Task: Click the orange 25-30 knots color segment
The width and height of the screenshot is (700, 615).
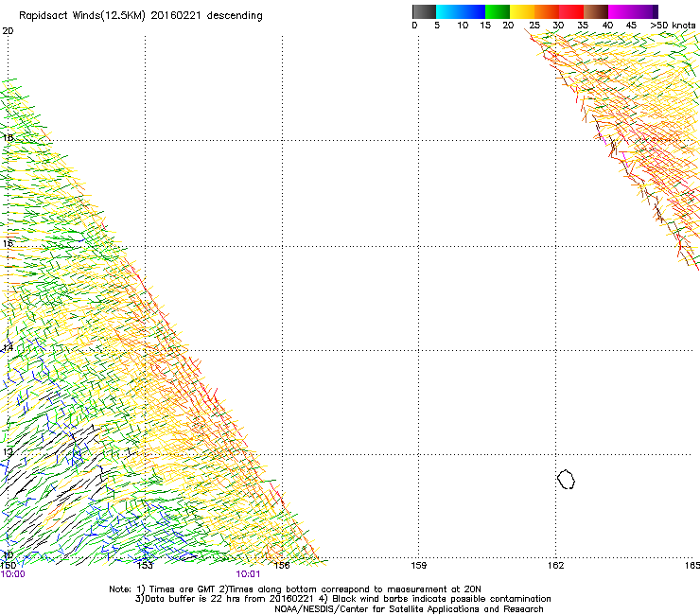Action: click(x=547, y=11)
